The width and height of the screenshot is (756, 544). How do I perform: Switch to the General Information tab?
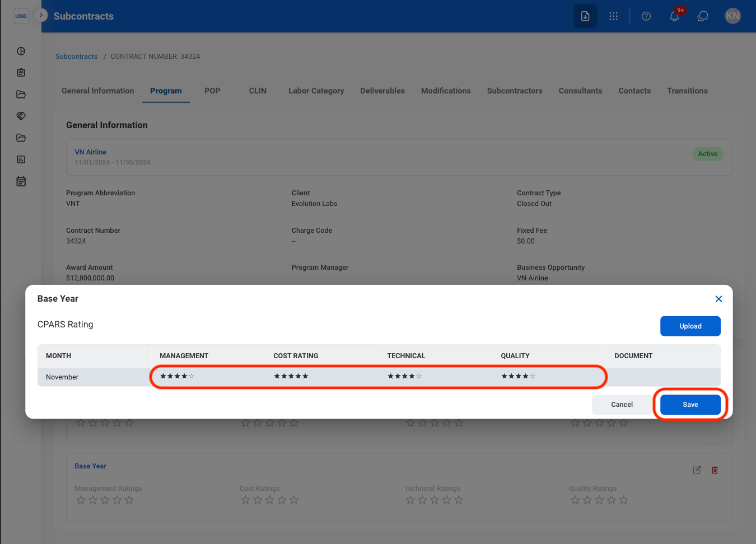[x=98, y=91]
